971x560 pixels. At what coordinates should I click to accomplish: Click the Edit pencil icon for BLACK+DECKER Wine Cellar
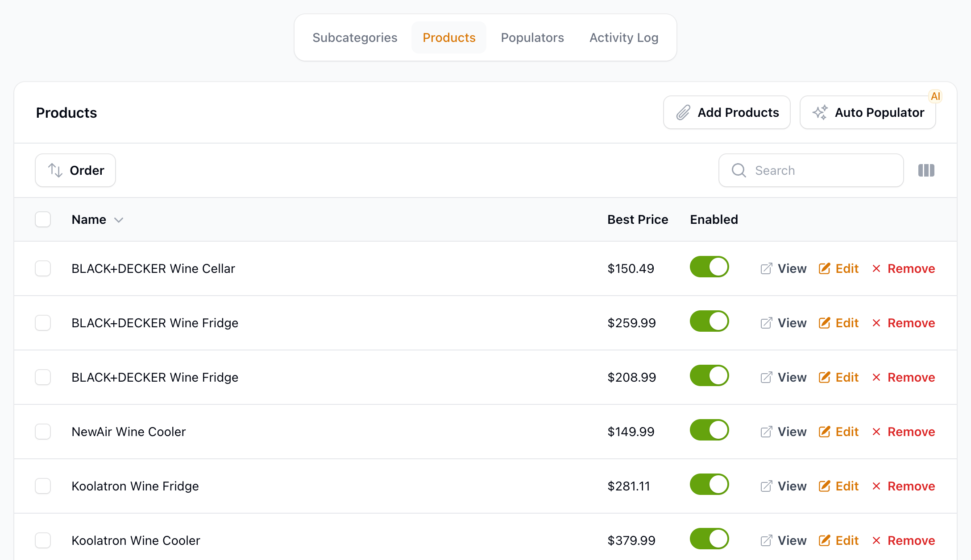tap(825, 268)
